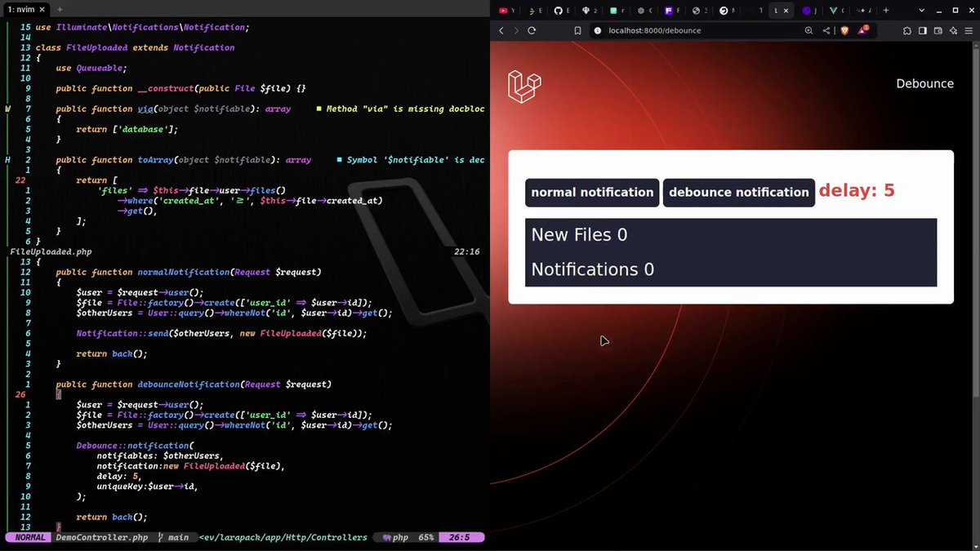Go forward in the browser

[516, 30]
